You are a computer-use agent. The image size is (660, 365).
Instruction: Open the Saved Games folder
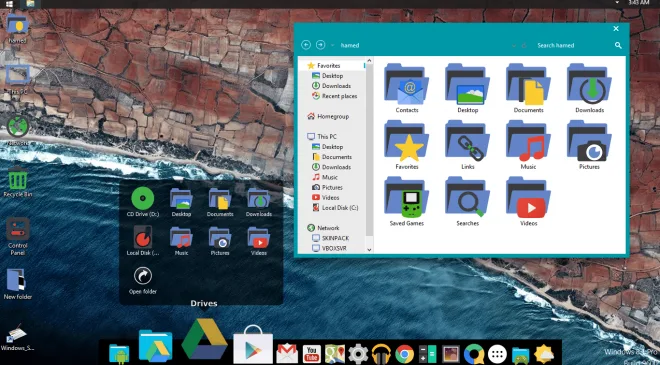point(407,201)
